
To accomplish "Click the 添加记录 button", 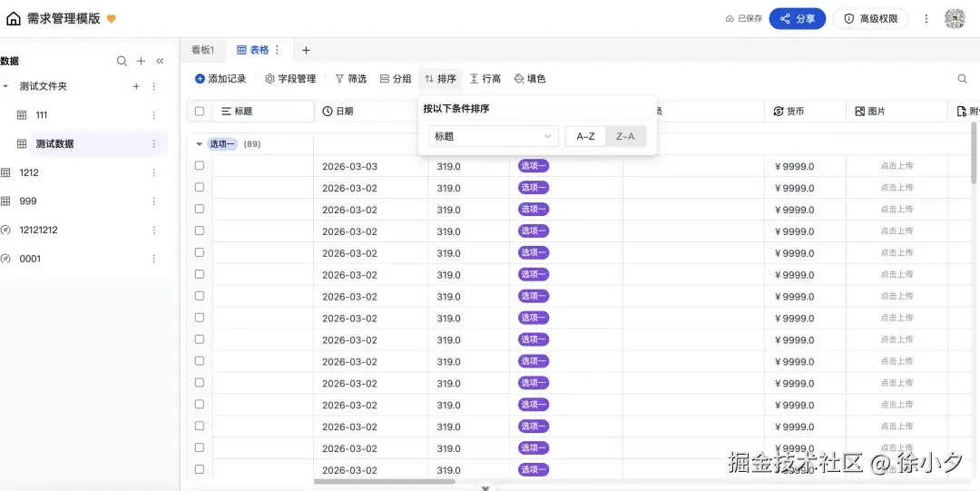I will [x=220, y=79].
